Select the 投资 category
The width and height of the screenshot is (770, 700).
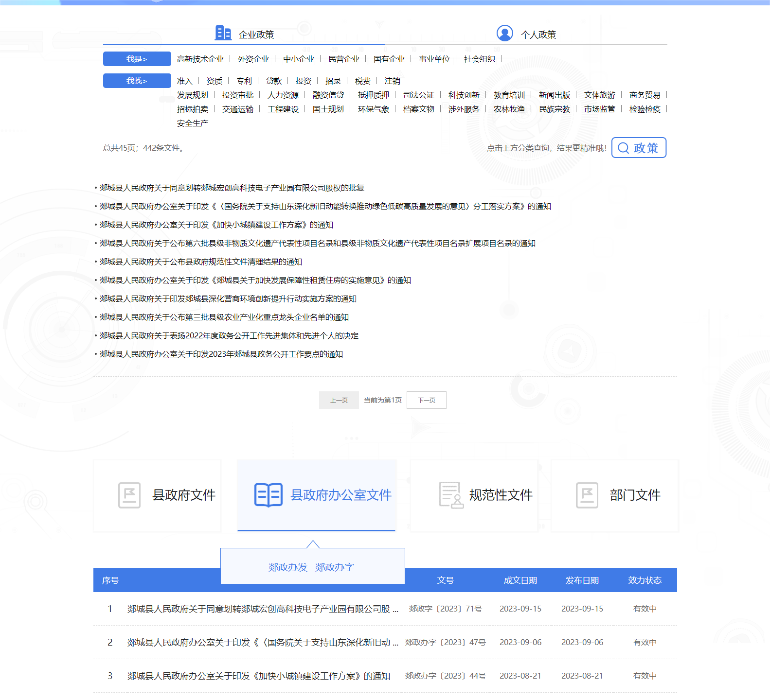pyautogui.click(x=304, y=81)
